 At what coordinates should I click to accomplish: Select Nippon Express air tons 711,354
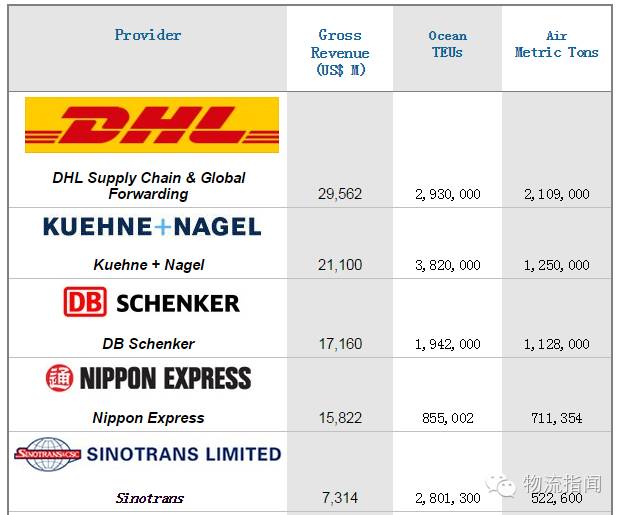click(557, 418)
